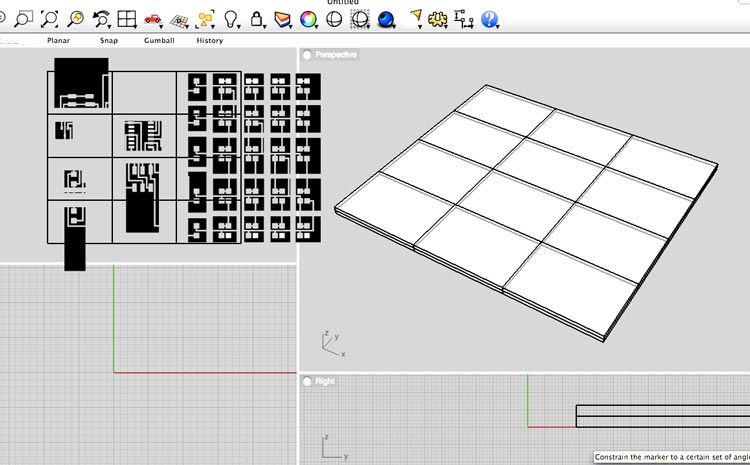The height and width of the screenshot is (465, 750).
Task: Click the meshed sphere render mesh icon
Action: click(360, 20)
